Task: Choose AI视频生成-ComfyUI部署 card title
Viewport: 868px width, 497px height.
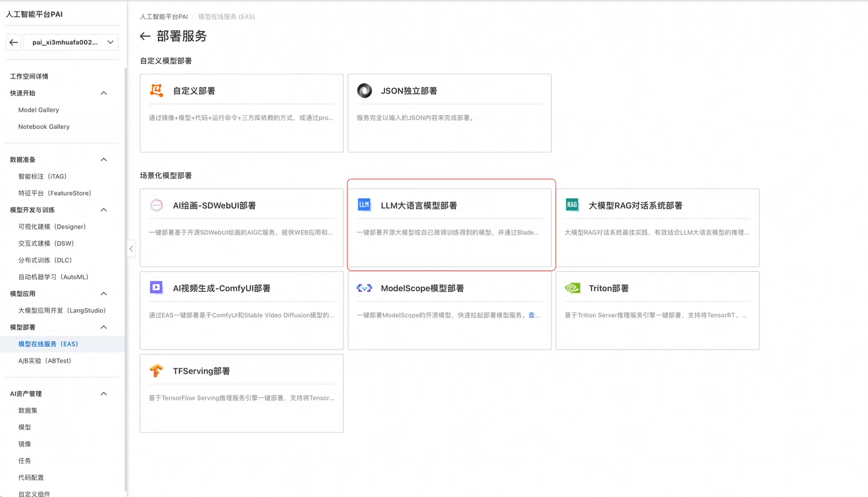Action: pyautogui.click(x=221, y=288)
